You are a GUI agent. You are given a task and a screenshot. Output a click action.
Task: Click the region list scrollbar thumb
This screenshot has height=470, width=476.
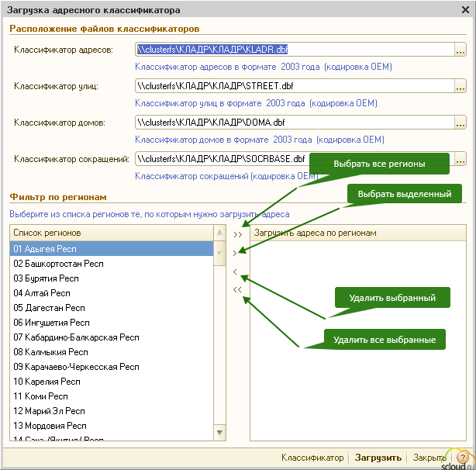(219, 253)
